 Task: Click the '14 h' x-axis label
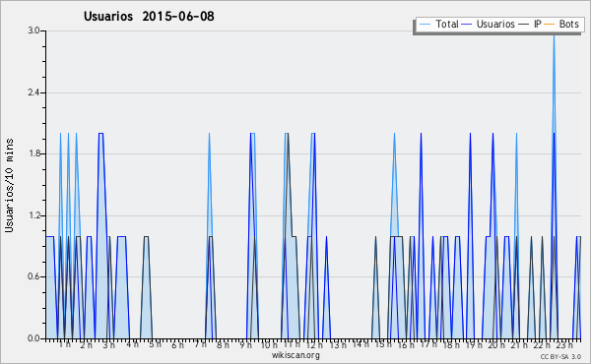click(x=361, y=343)
